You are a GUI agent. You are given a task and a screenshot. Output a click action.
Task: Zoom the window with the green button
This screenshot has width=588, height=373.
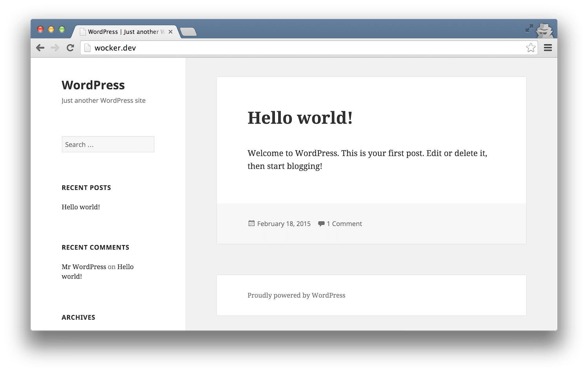62,29
